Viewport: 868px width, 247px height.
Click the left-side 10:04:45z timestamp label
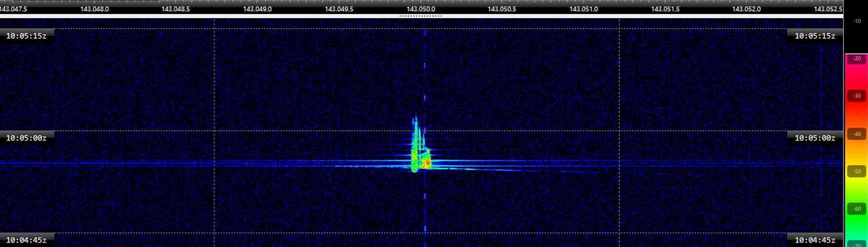coord(26,240)
